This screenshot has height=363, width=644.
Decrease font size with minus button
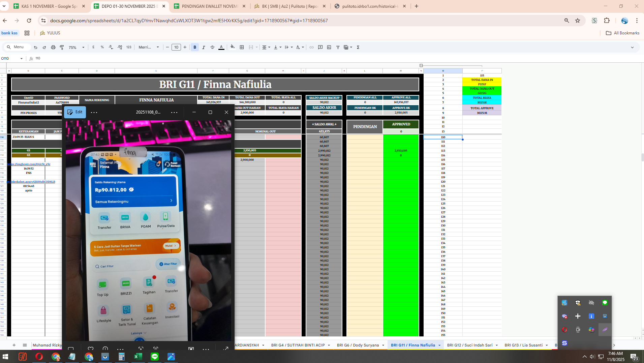click(x=167, y=47)
